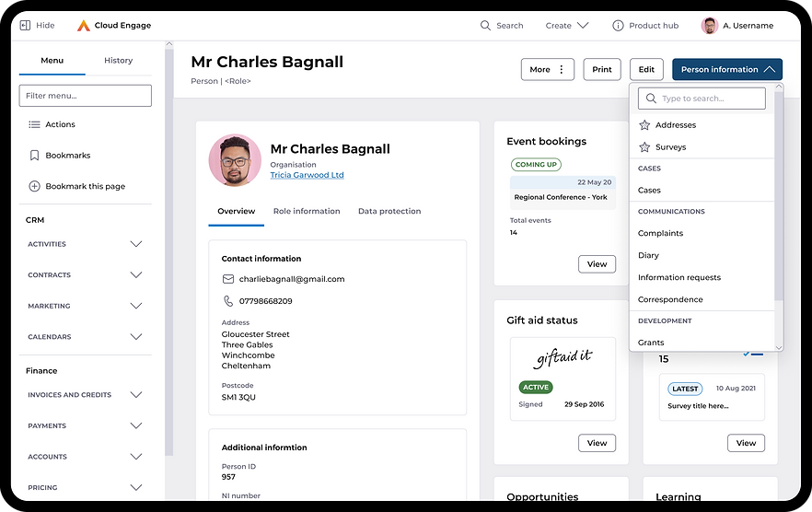812x512 pixels.
Task: Choose Grants from the dropdown
Action: point(651,343)
